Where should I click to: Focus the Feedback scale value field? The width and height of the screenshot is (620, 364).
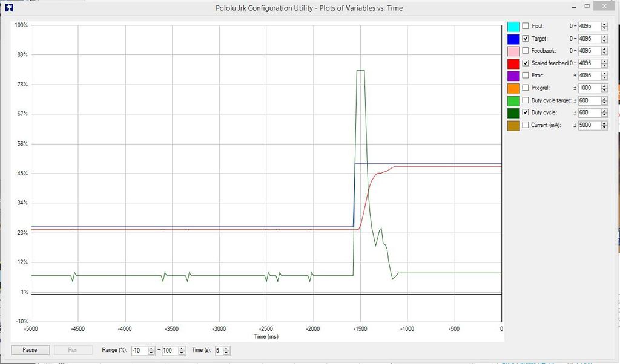590,51
